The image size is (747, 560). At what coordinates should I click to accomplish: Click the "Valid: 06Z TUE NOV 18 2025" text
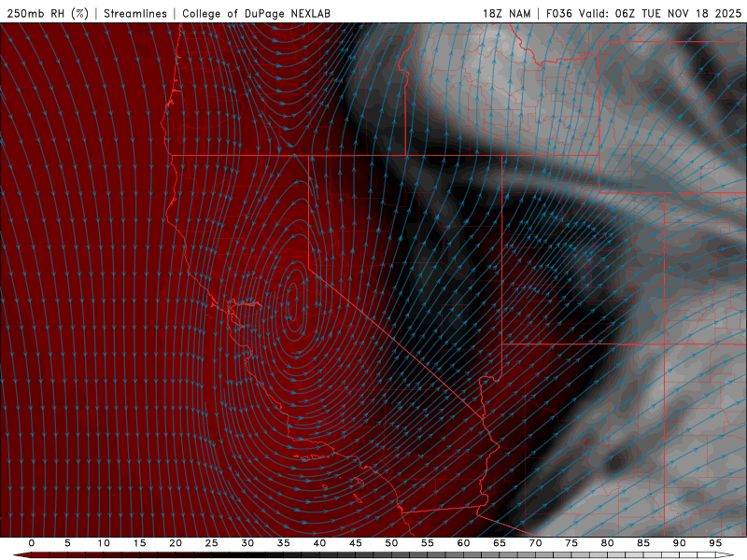pyautogui.click(x=660, y=14)
